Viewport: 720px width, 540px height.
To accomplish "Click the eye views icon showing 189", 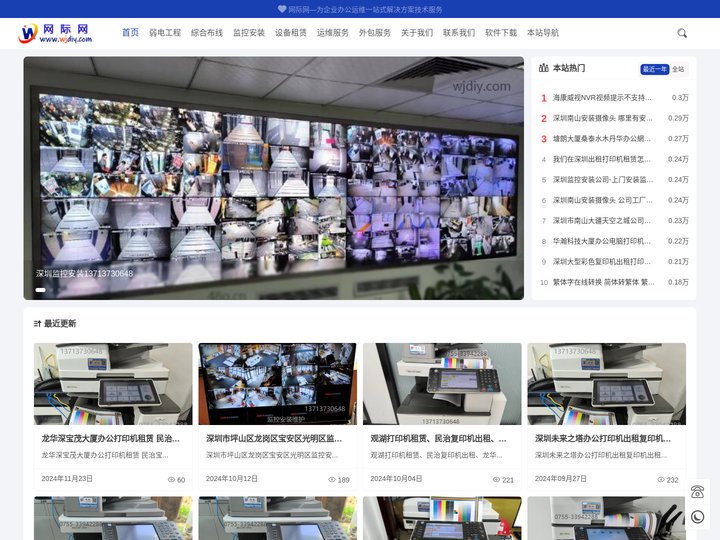I will (332, 479).
